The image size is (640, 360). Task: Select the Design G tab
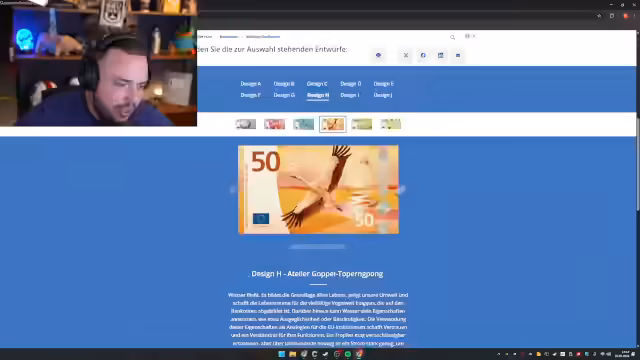pos(284,95)
